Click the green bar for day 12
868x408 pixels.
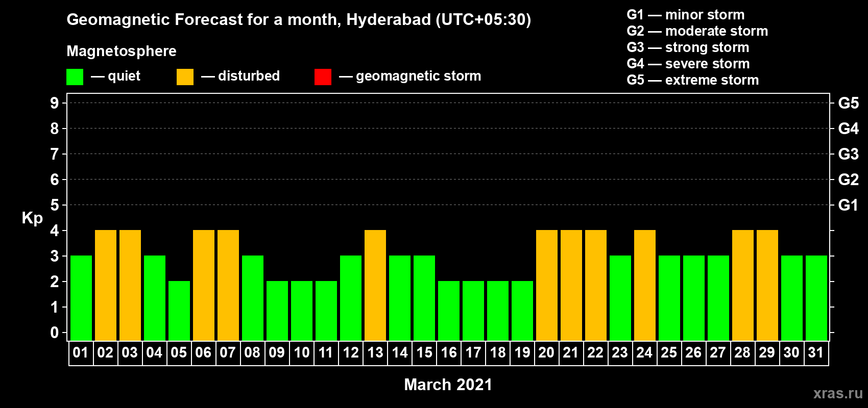coord(351,298)
